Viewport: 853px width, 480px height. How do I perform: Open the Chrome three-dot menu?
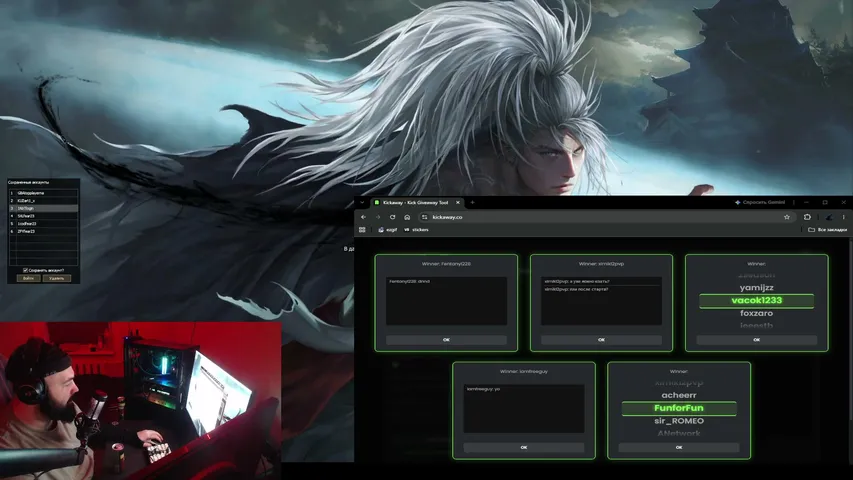pyautogui.click(x=844, y=217)
